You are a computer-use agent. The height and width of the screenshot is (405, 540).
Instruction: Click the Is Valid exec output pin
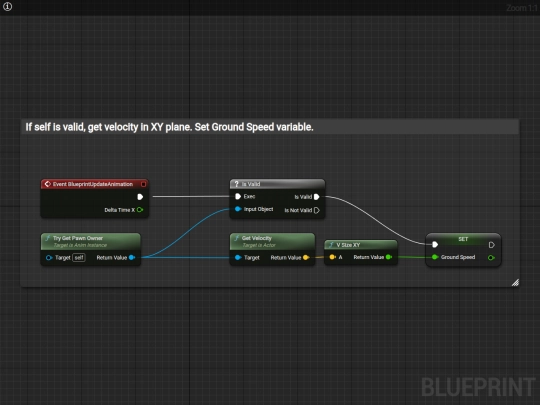point(317,197)
